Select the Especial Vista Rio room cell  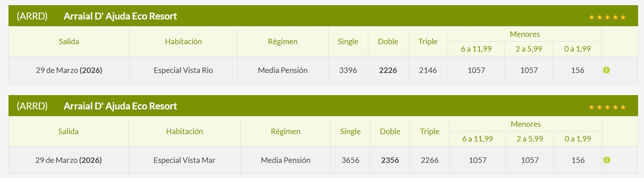click(183, 70)
